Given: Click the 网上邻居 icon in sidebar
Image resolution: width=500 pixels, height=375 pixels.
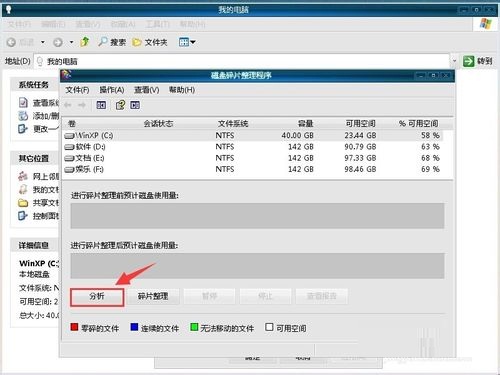Looking at the screenshot, I should click(x=23, y=176).
